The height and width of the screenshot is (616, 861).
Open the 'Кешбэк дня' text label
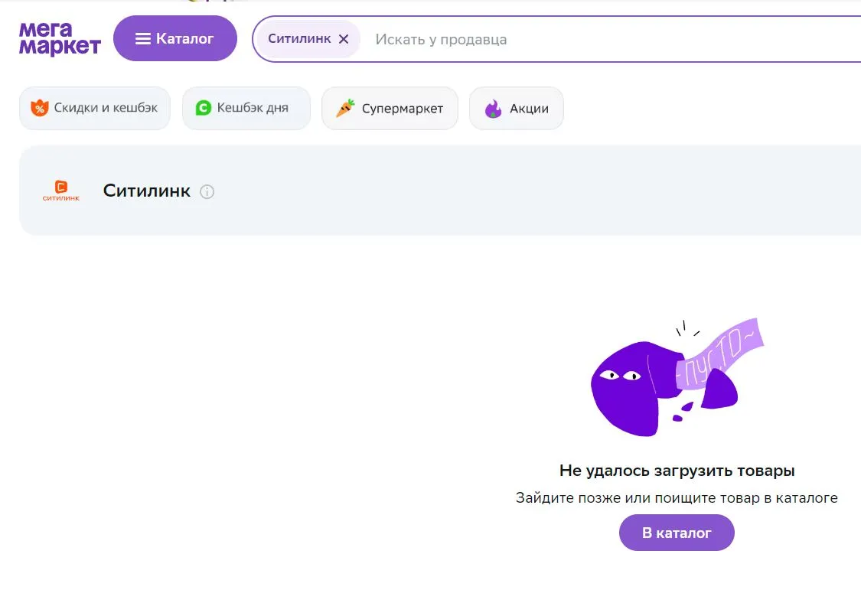point(253,108)
